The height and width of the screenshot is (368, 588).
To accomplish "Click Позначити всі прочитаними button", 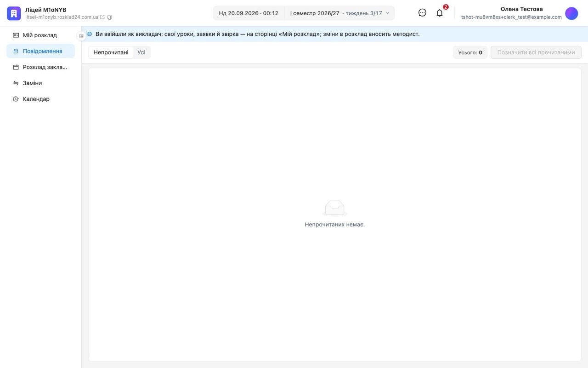I will point(536,52).
